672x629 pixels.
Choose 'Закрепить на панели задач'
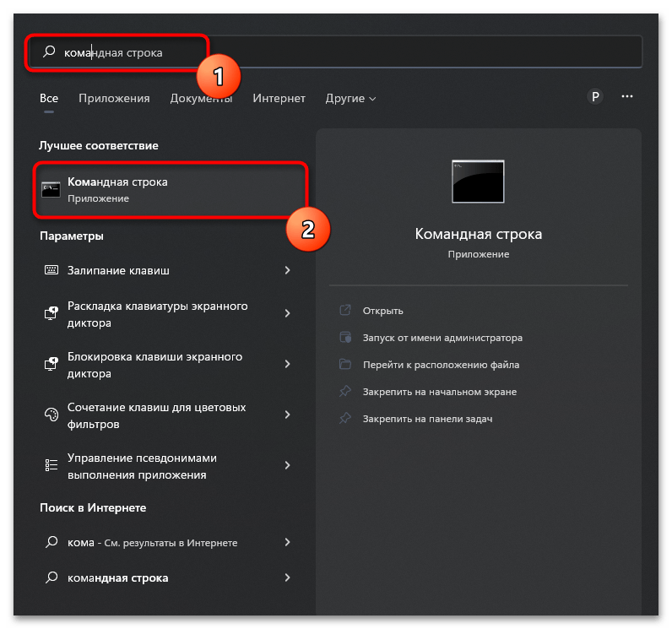(x=427, y=419)
